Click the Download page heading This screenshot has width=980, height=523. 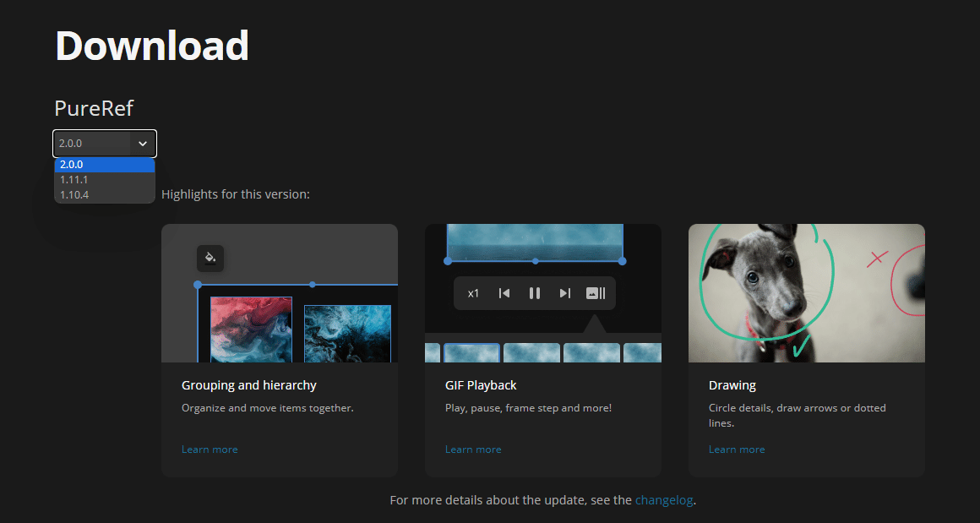coord(152,46)
